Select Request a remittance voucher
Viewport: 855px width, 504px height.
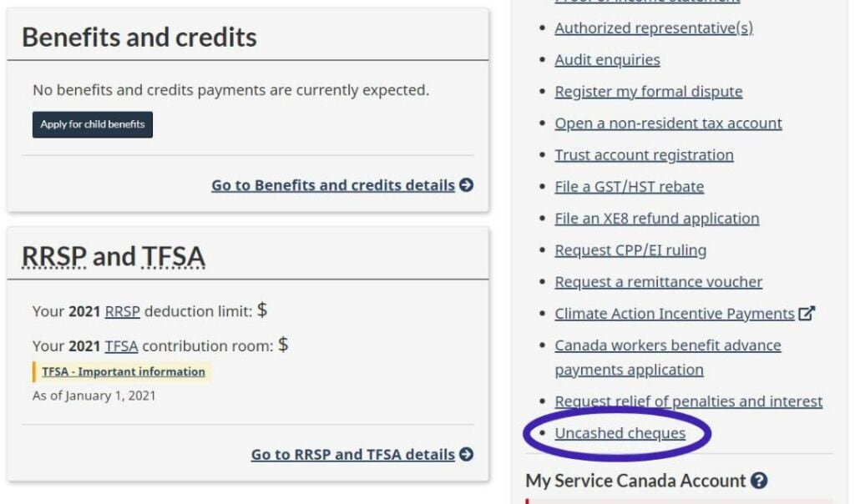[x=658, y=281]
